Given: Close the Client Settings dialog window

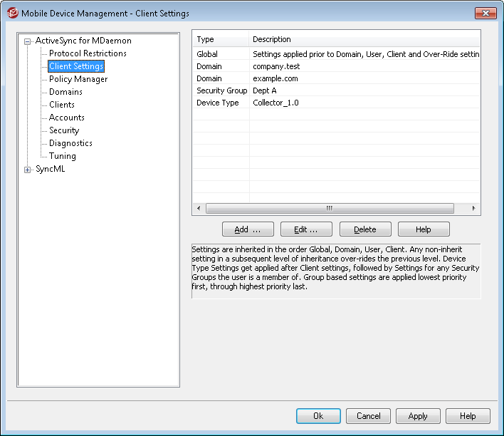Looking at the screenshot, I should pyautogui.click(x=485, y=14).
